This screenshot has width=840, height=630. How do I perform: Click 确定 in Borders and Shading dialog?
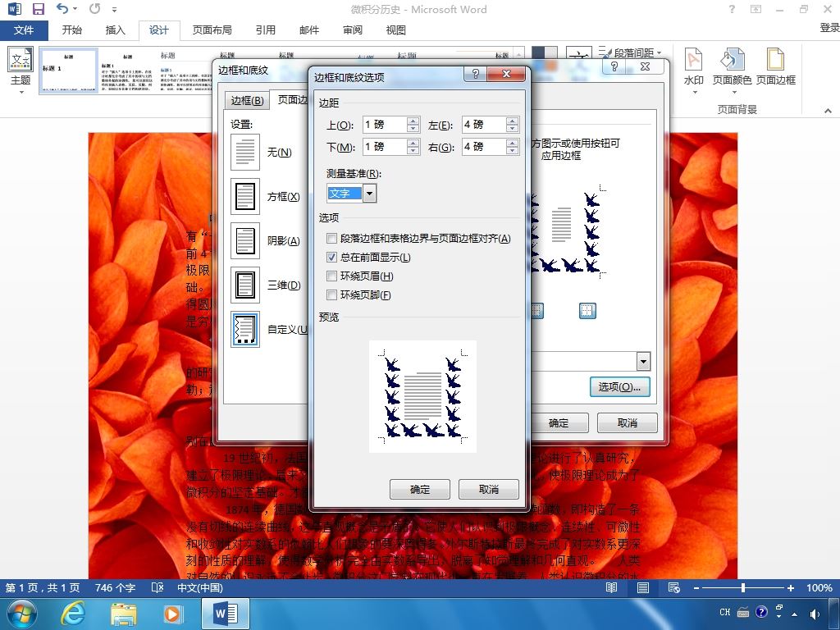558,422
